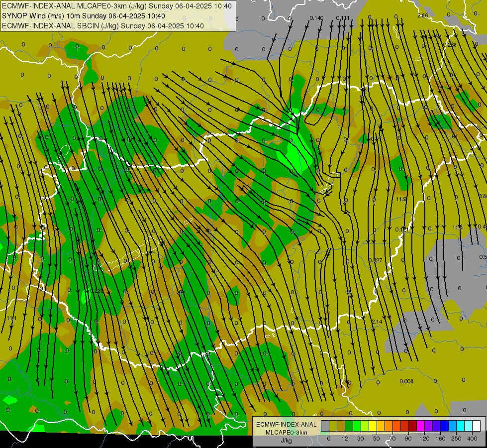Click the magenta legend swatch
487x448 pixels.
[420, 426]
